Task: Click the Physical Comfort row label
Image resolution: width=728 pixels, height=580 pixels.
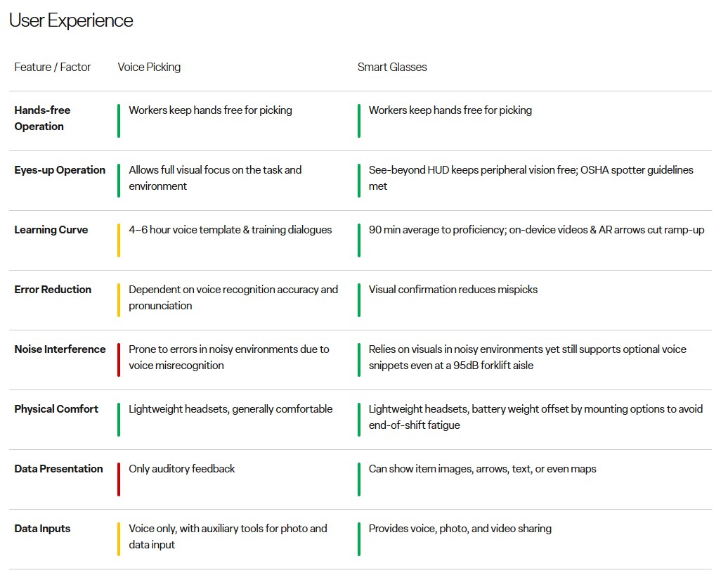Action: coord(56,409)
